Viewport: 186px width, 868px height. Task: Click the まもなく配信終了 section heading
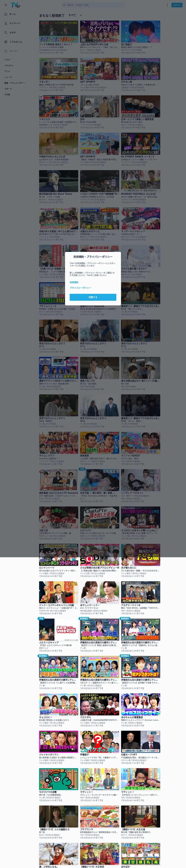tap(52, 15)
